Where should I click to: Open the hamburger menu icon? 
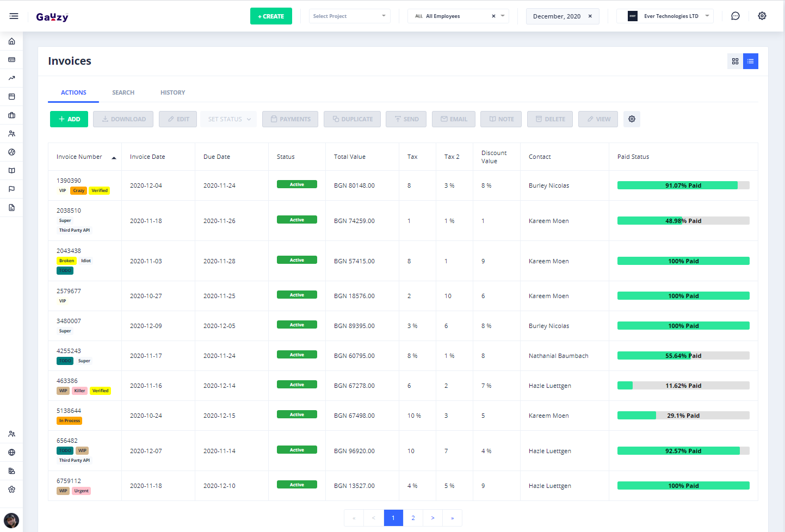14,16
